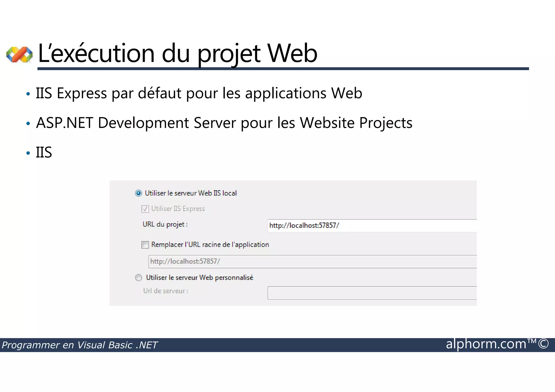
Task: Click the bullet 'IIS Express par défaut pour les applications Web'
Action: (199, 93)
